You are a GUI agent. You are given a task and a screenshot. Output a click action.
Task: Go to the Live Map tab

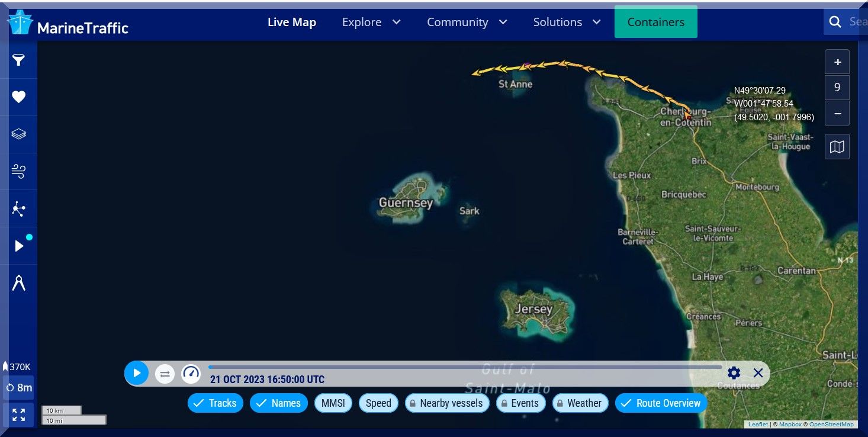pyautogui.click(x=292, y=23)
